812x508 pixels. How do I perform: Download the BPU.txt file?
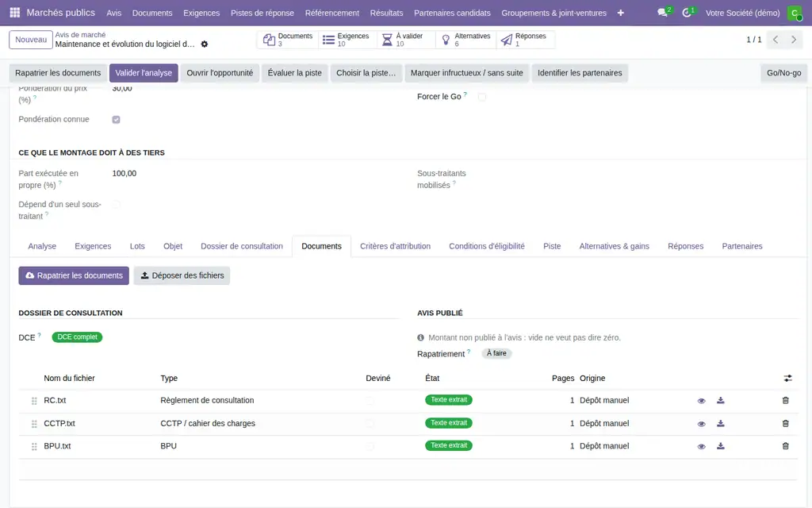[720, 446]
